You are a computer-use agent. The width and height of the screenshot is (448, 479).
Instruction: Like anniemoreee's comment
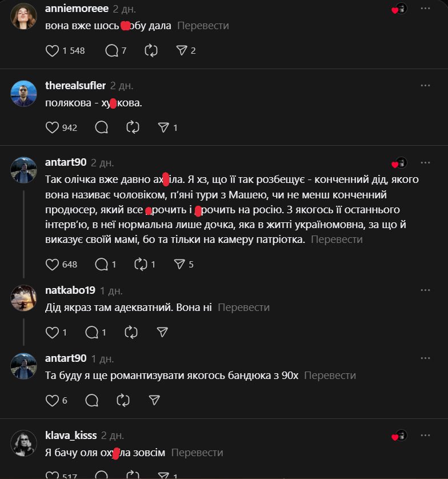(x=52, y=50)
